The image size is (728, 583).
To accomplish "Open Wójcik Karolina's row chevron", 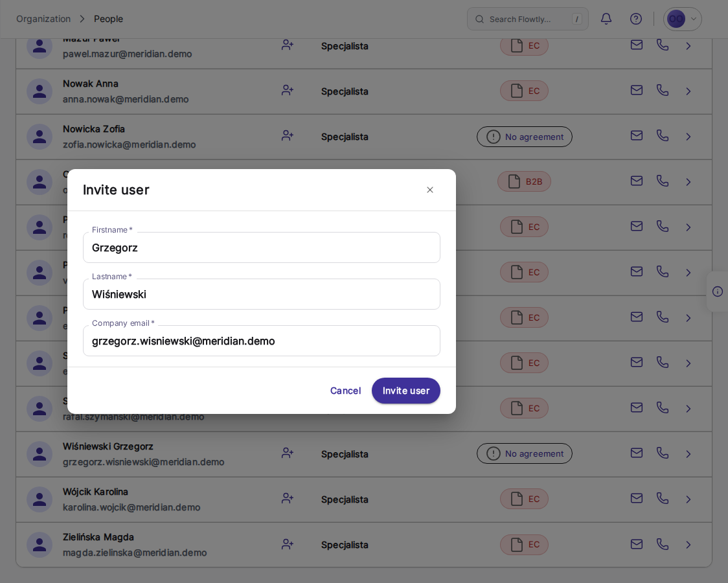I will [x=688, y=499].
